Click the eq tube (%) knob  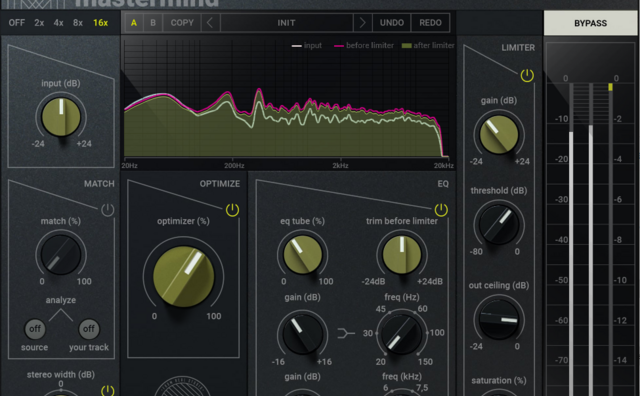(x=302, y=255)
